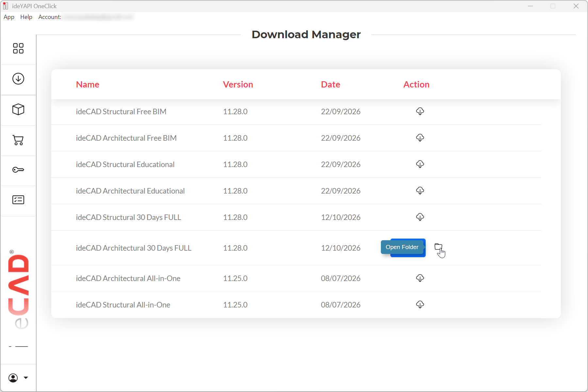588x392 pixels.
Task: Select ideCAD Architectural Educational name
Action: click(x=130, y=191)
